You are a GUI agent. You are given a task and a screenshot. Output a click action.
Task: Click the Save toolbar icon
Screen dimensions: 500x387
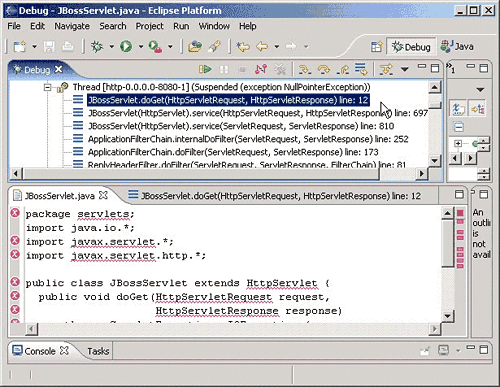click(x=49, y=46)
